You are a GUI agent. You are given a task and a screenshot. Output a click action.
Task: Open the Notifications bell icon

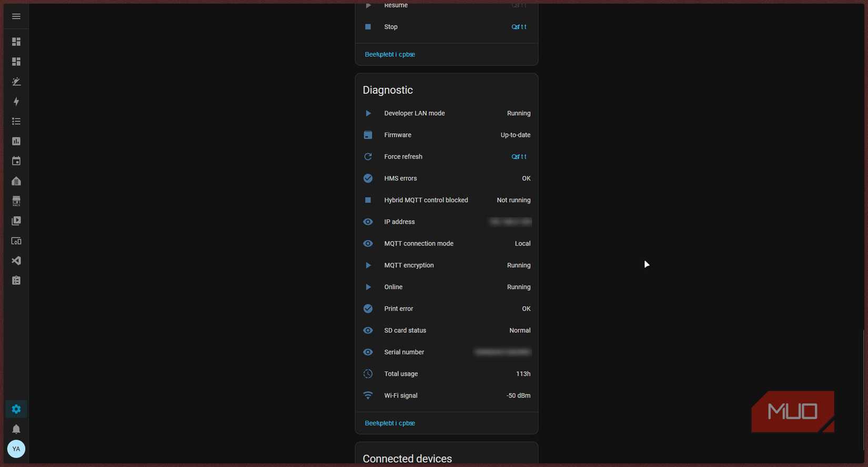[16, 429]
